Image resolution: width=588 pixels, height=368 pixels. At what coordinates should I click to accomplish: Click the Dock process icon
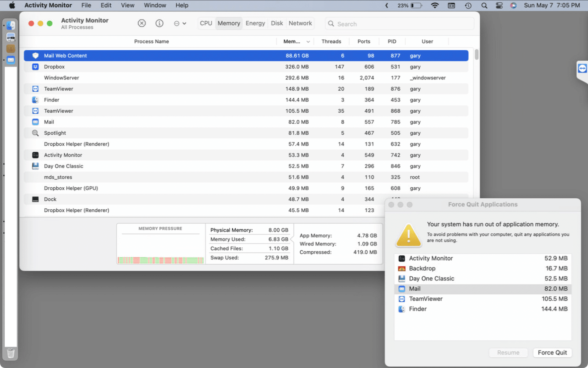(x=35, y=199)
